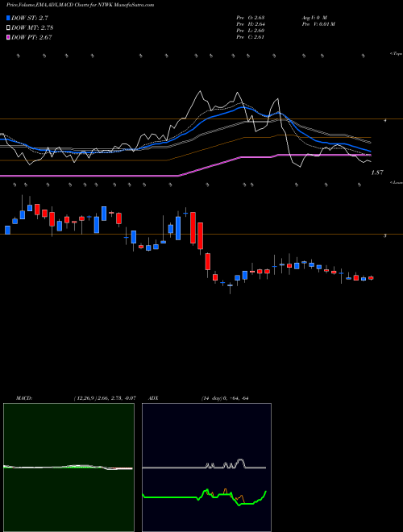Viewport: 403px width, 532px height.
Task: Click the 'Pre C: 2.61' close value
Action: click(x=251, y=37)
